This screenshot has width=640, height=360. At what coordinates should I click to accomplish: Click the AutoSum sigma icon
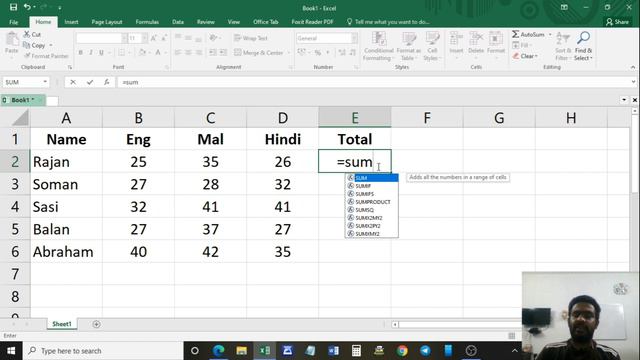pos(516,34)
